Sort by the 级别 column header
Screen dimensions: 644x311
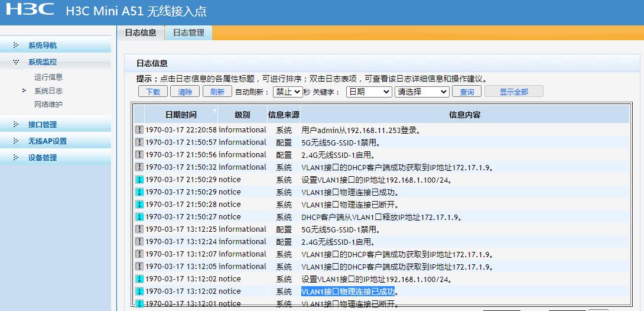242,115
